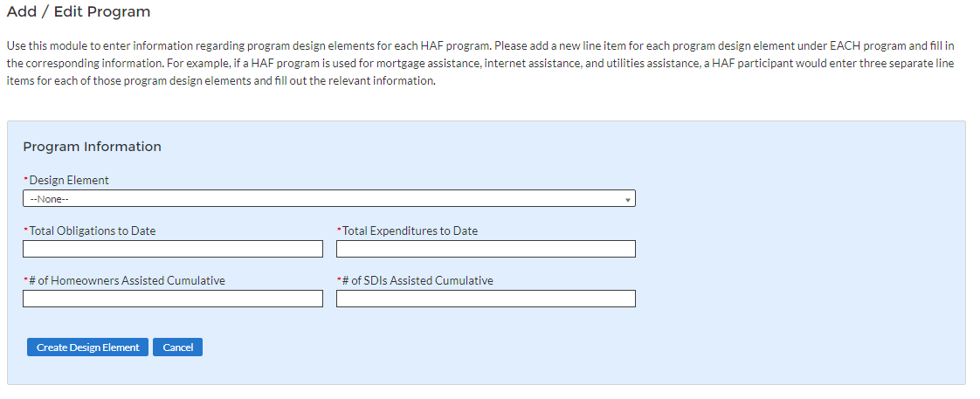Focus # of Homeowners Assisted Cumulative field
Image resolution: width=980 pixels, height=399 pixels.
point(173,299)
